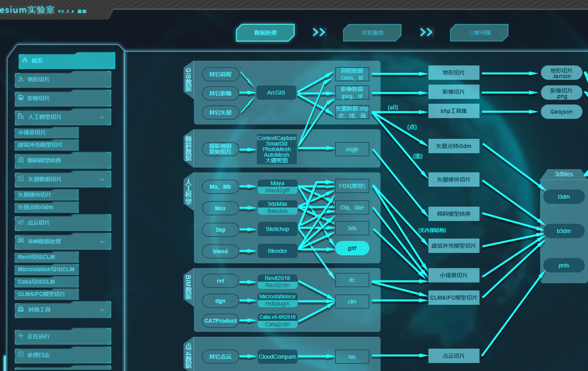Click the Maya2gltf plugin label

[x=277, y=190]
